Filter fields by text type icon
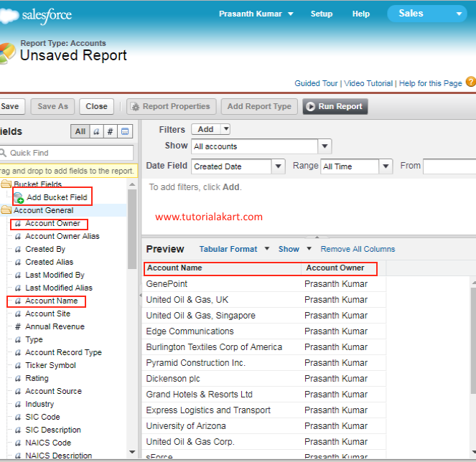The image size is (476, 462). (96, 131)
